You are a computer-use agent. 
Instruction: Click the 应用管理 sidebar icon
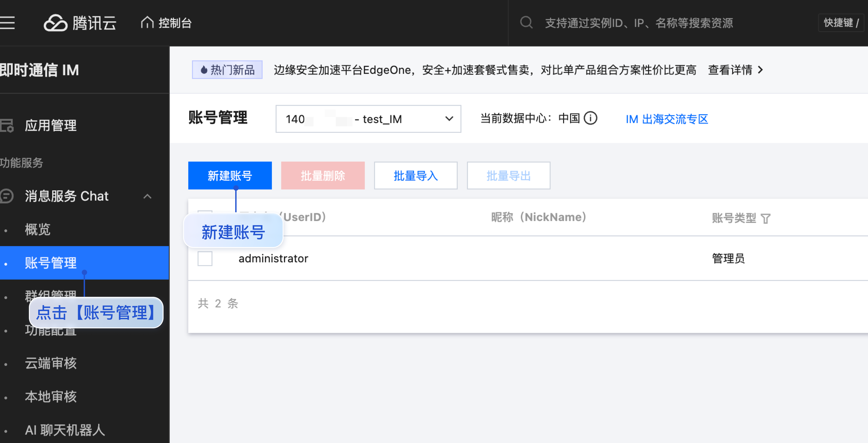click(x=7, y=125)
